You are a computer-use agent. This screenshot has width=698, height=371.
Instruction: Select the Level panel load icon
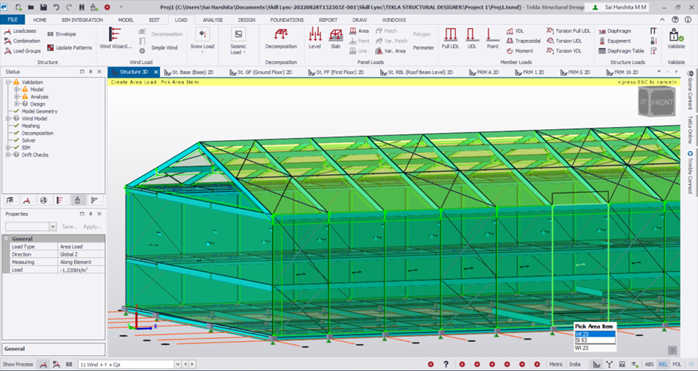(x=315, y=38)
